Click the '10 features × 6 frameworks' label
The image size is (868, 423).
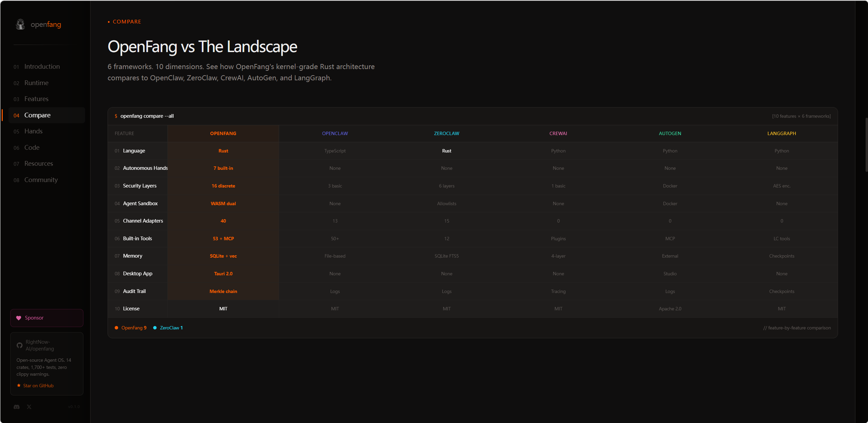(x=801, y=116)
